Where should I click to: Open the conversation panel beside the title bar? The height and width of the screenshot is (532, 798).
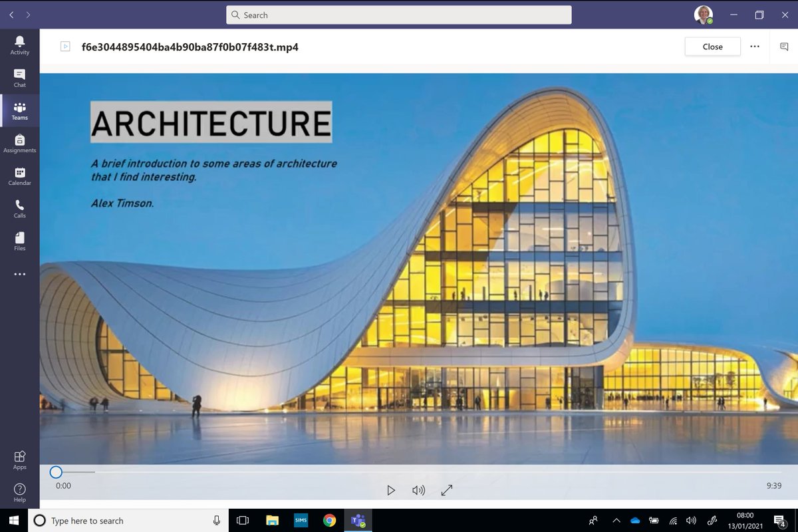coord(784,47)
